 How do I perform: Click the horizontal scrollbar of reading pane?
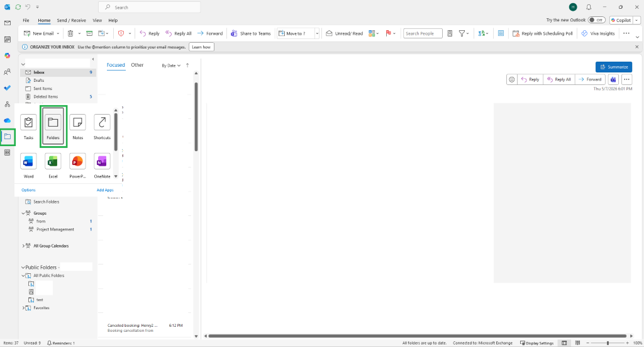[418, 336]
